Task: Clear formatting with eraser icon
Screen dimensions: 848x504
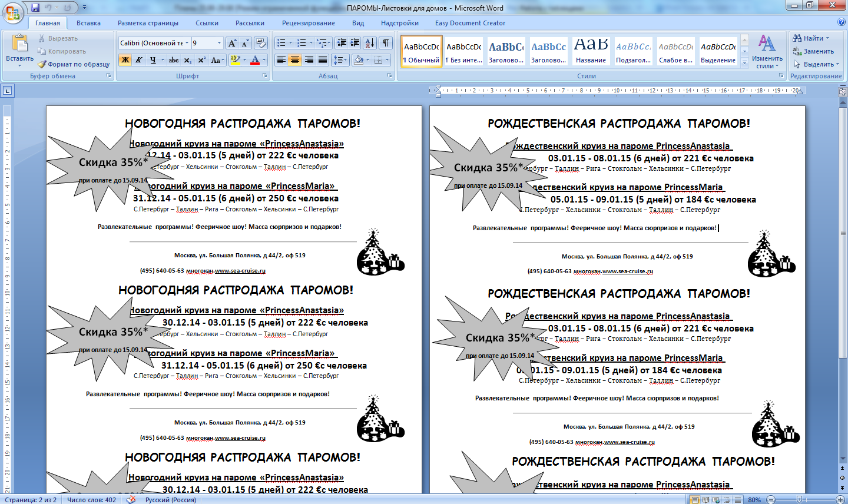Action: point(261,43)
